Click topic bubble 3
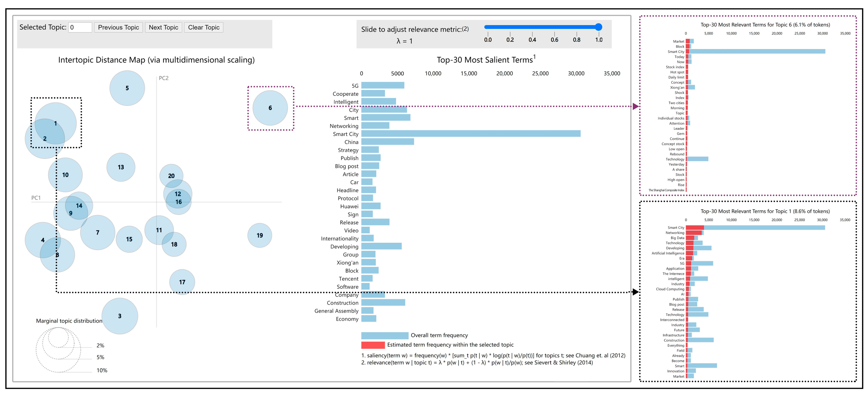This screenshot has height=395, width=868. coord(120,316)
